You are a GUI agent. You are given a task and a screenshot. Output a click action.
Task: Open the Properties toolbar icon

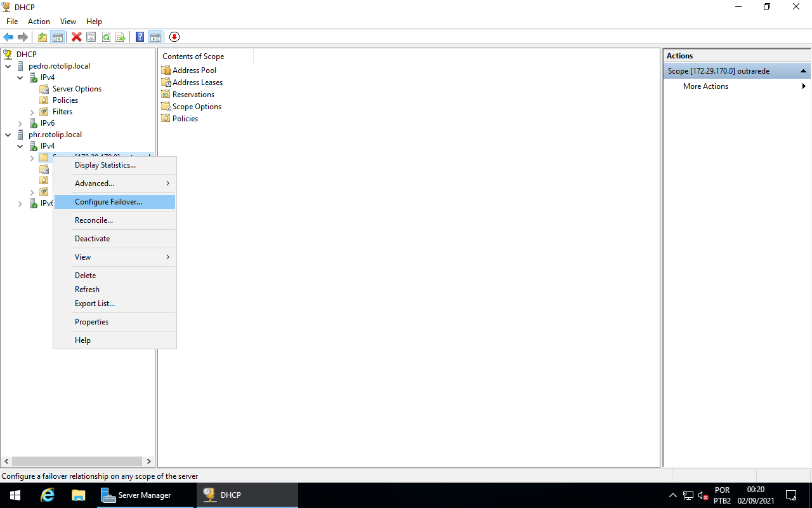coord(91,37)
